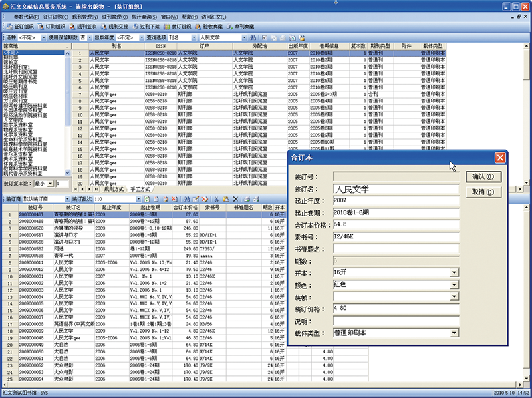Open 现刊交接 from the toolbar

click(114, 27)
